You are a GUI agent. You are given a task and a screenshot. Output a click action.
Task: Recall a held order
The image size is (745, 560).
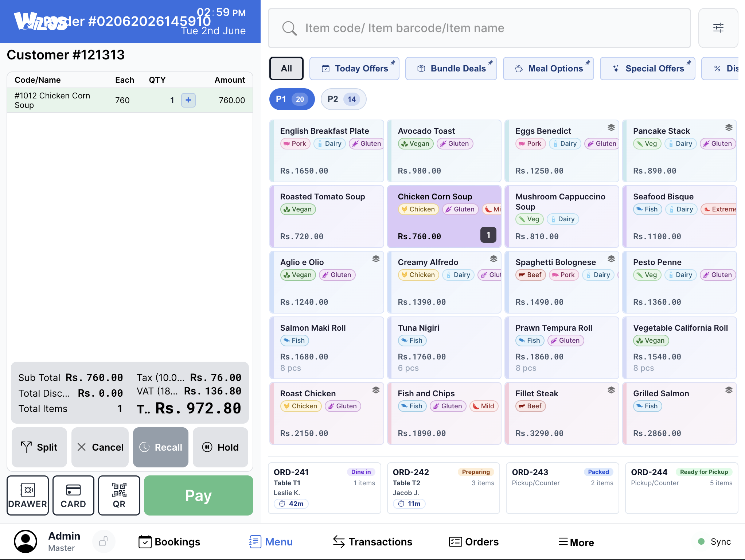tap(161, 447)
